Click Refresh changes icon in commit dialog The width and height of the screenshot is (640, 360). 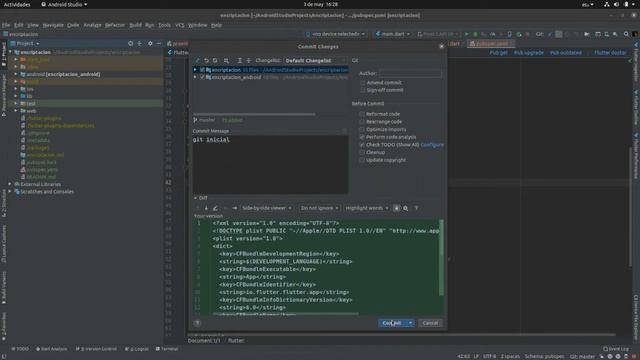[x=215, y=60]
